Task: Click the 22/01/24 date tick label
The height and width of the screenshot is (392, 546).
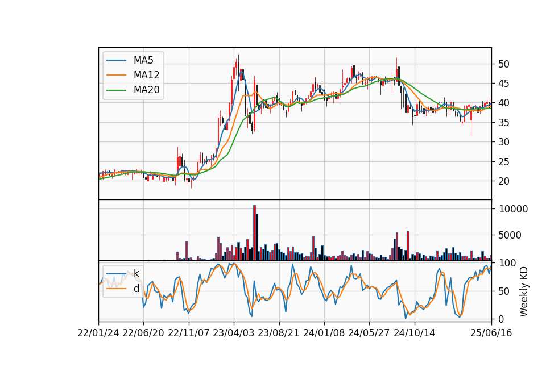Action: pyautogui.click(x=98, y=333)
